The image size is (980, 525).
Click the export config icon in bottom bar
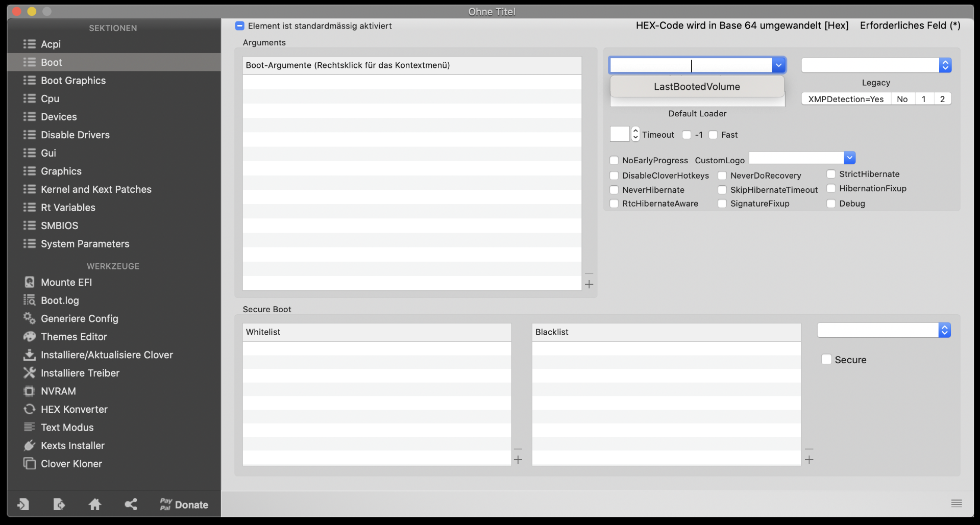pyautogui.click(x=59, y=505)
